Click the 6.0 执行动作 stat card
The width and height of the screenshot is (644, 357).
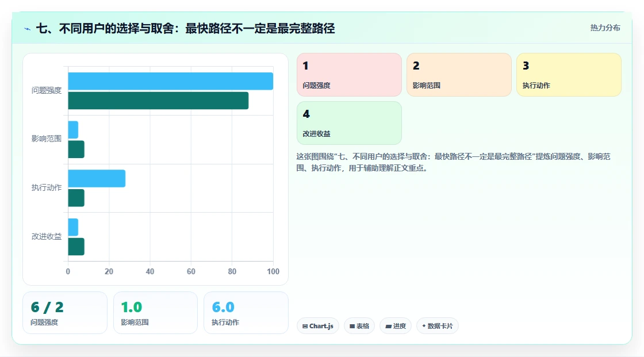[x=246, y=313]
